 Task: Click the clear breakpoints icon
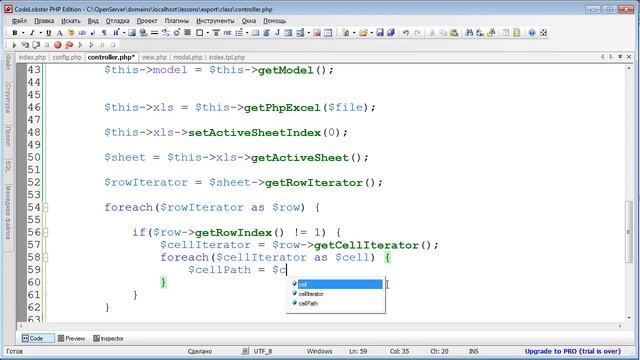point(69,45)
